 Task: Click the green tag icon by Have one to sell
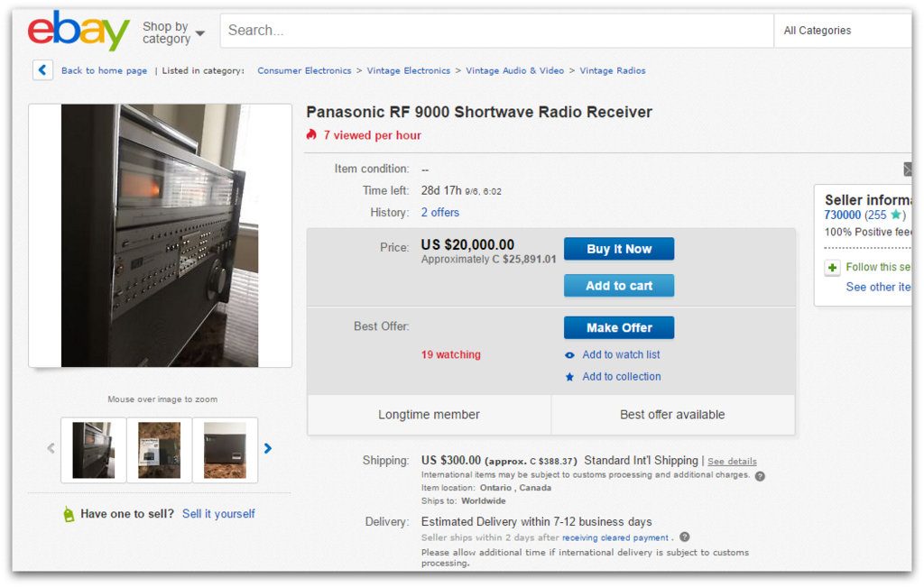click(69, 515)
